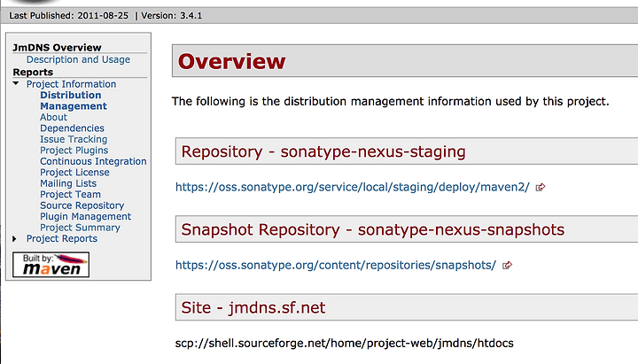Open the Description and Usage page

point(78,59)
